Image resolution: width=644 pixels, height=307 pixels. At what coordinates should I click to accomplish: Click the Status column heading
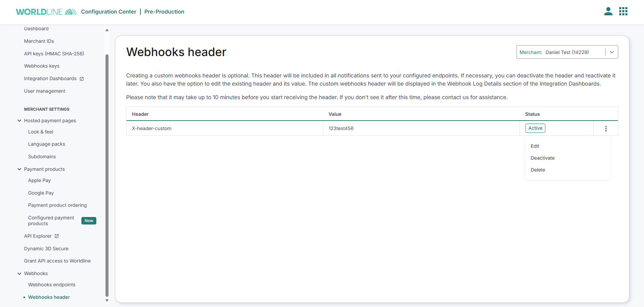coord(532,114)
